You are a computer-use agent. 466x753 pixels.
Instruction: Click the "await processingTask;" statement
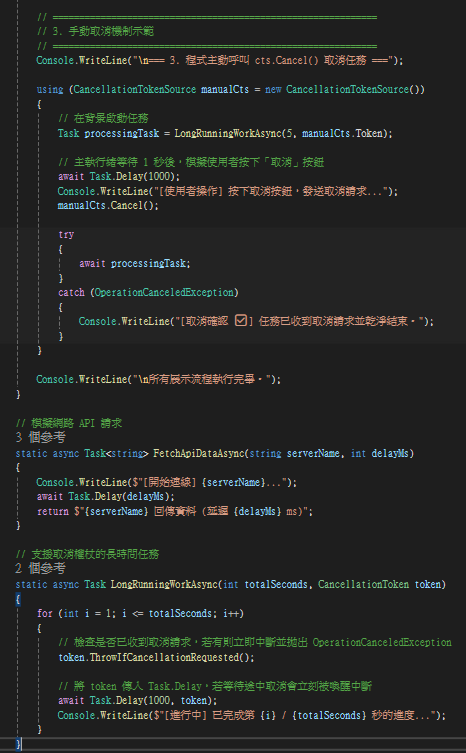135,264
